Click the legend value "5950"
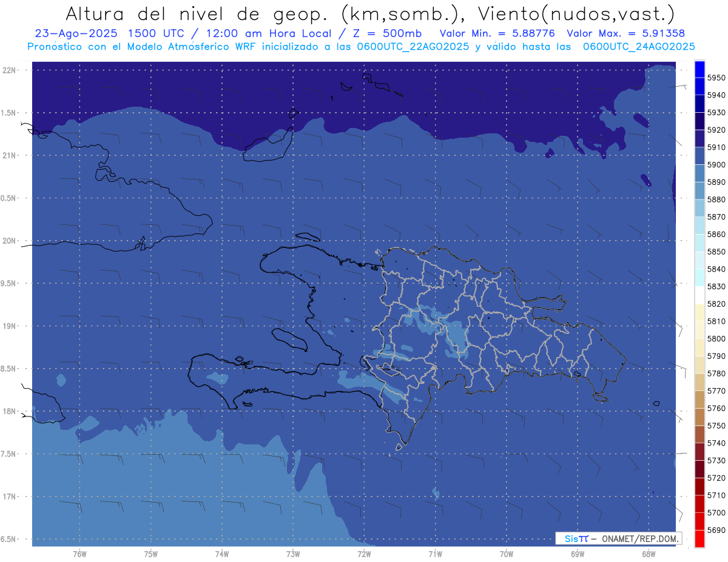The width and height of the screenshot is (728, 562). [x=716, y=78]
